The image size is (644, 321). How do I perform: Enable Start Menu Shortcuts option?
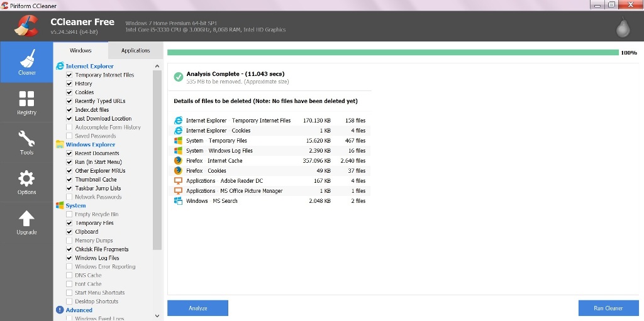pos(69,293)
